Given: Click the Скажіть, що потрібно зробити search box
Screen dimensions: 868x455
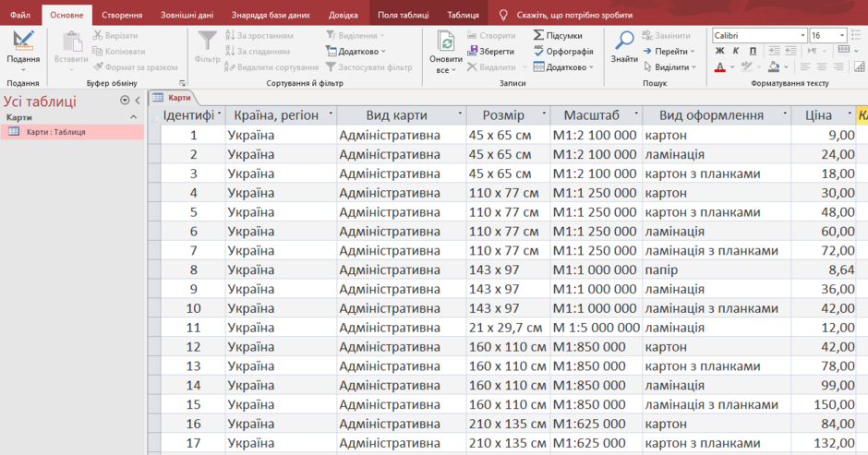Looking at the screenshot, I should [x=574, y=15].
